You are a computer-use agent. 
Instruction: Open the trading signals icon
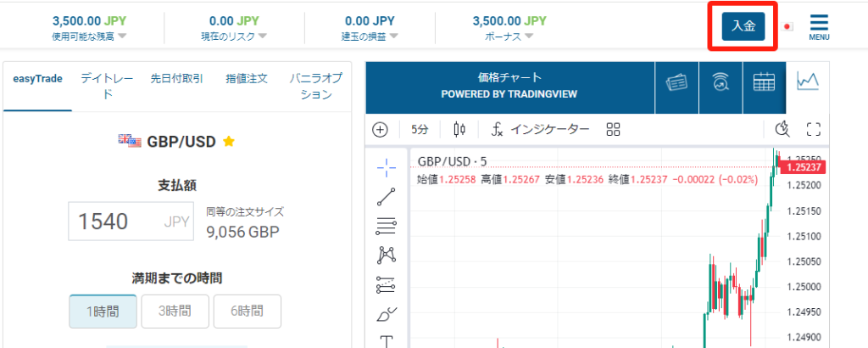coord(721,83)
